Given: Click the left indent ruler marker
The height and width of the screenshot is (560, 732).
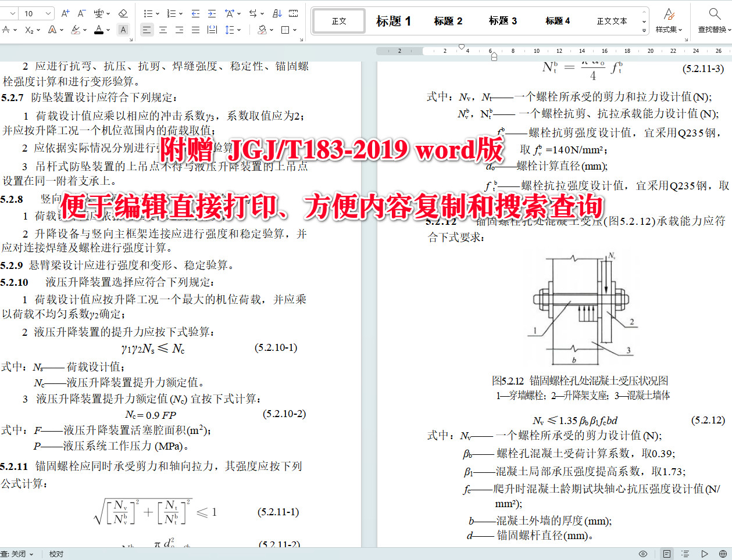Looking at the screenshot, I should click(x=494, y=57).
